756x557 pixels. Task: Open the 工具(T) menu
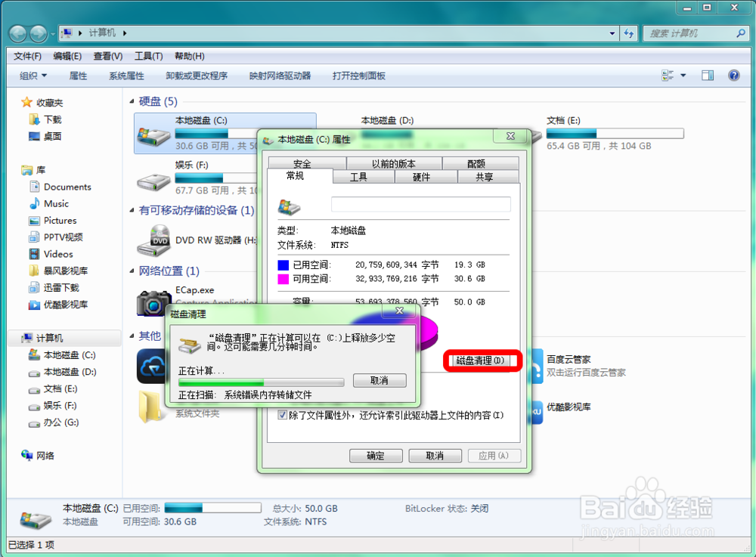click(x=148, y=57)
